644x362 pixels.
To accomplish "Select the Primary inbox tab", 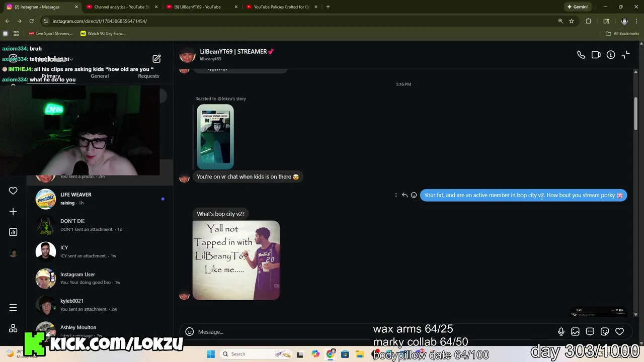I will click(51, 76).
